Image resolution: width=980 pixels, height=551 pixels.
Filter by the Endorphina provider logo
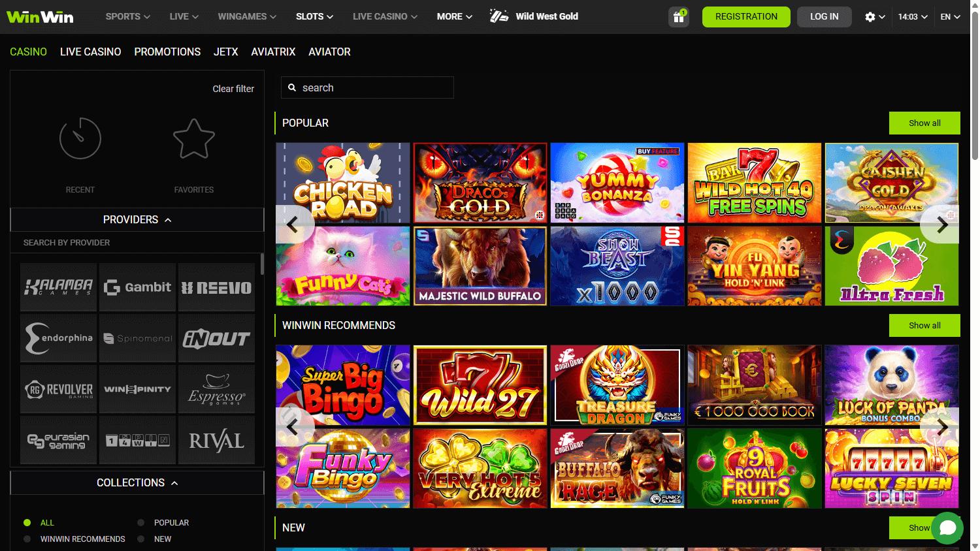coord(59,338)
